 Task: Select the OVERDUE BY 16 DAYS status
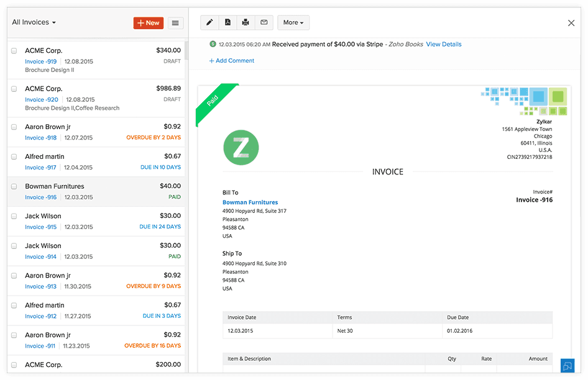coord(153,345)
